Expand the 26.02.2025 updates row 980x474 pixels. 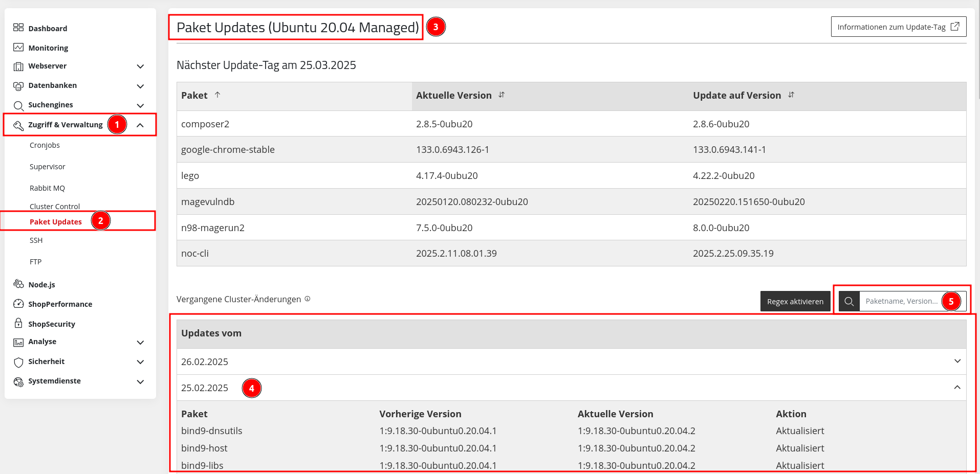pyautogui.click(x=571, y=362)
